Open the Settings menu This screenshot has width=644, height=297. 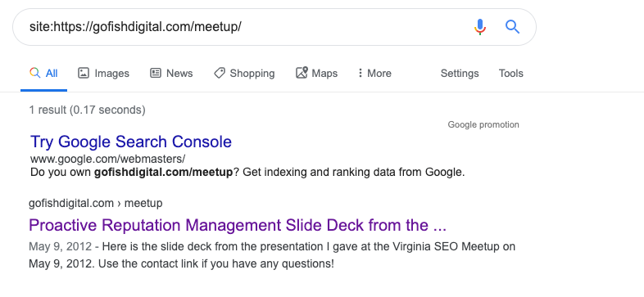coord(460,74)
